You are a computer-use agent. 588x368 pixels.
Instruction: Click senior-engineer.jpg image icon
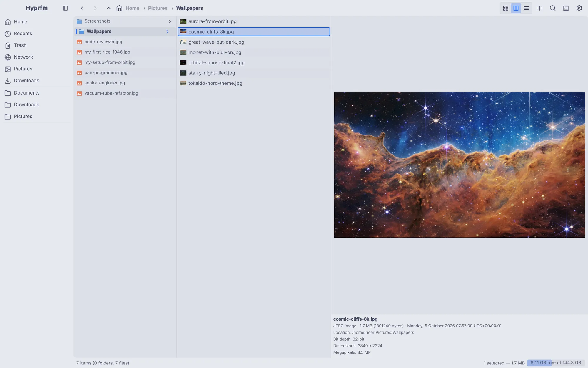[x=79, y=83]
